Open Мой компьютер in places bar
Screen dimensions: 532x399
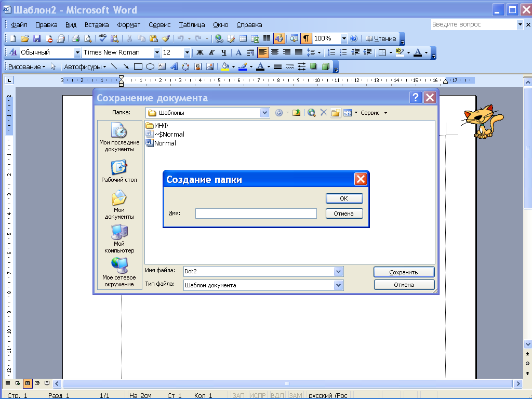coord(119,239)
